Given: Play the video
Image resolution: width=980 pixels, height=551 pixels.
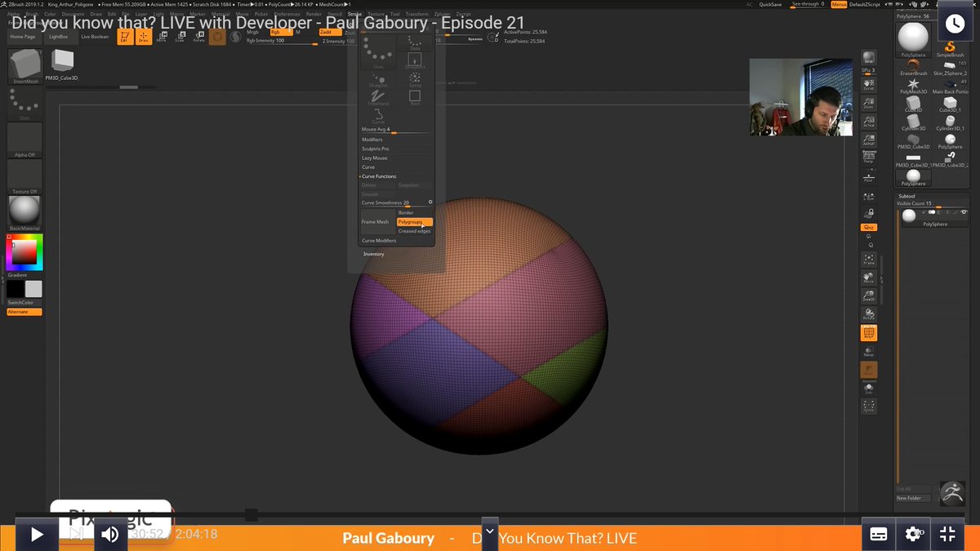Looking at the screenshot, I should [37, 535].
